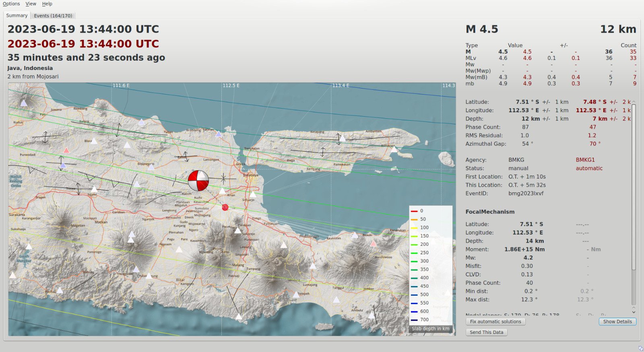The height and width of the screenshot is (352, 644).
Task: Click the orange 50 km slab depth swatch
Action: click(x=414, y=219)
